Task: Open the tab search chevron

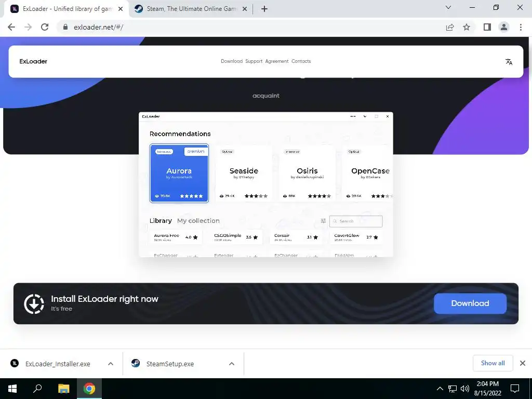Action: pyautogui.click(x=448, y=7)
